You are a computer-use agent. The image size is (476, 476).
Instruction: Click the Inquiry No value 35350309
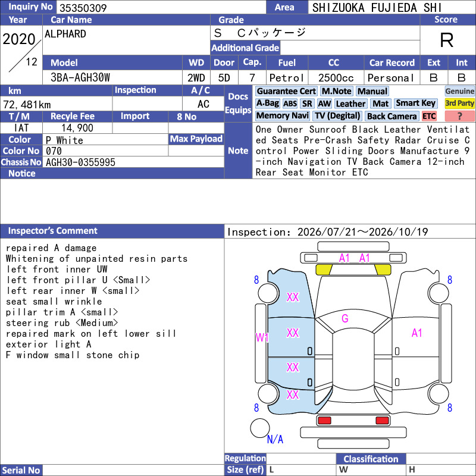point(83,8)
